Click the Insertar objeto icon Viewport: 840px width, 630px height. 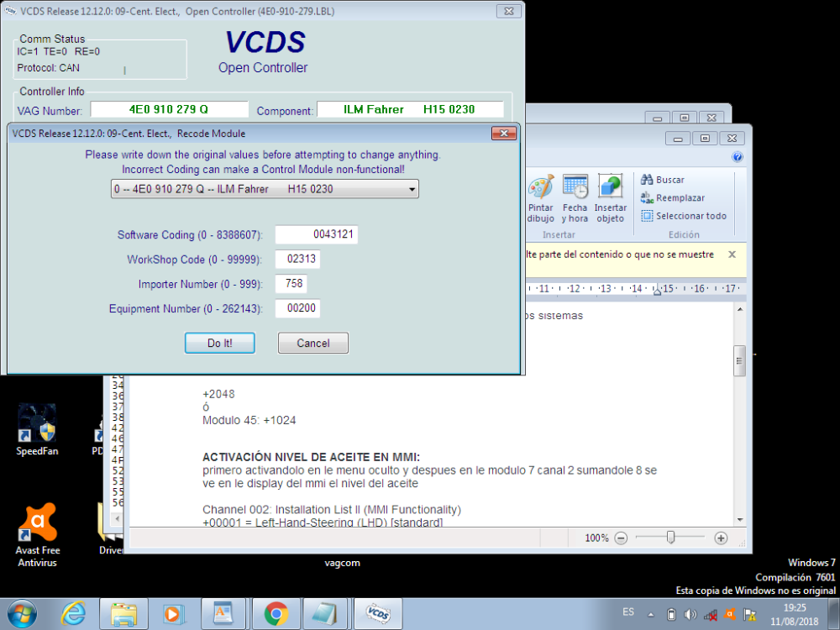[610, 198]
